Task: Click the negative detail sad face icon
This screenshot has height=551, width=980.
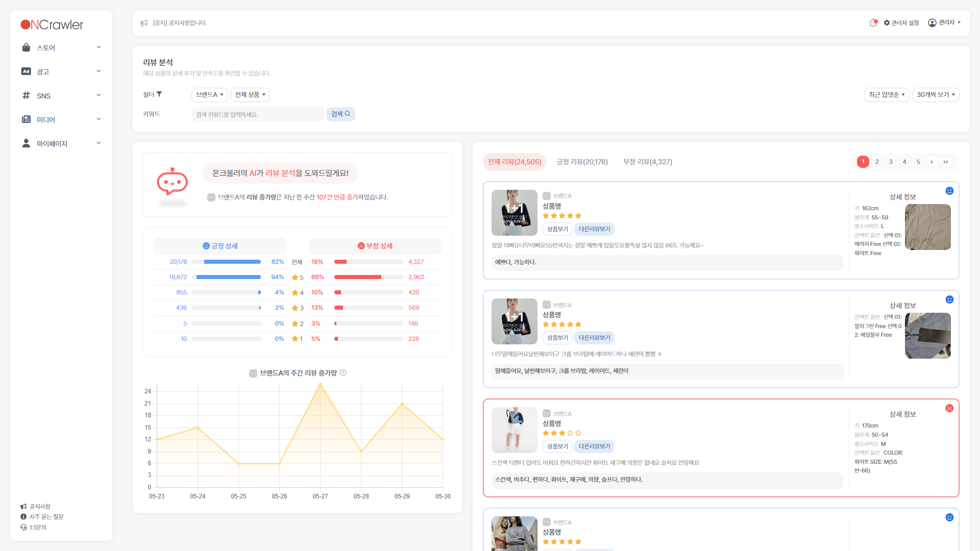Action: click(361, 246)
